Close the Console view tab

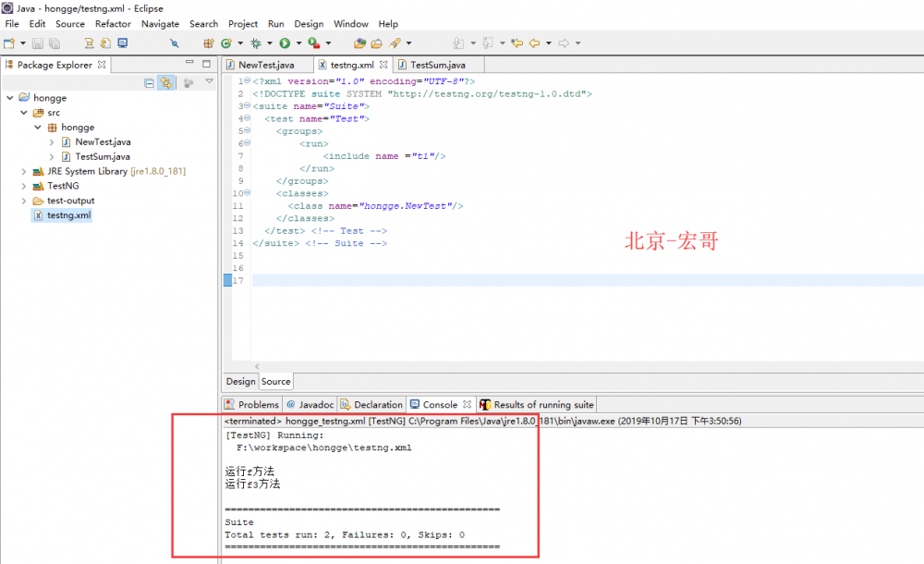(468, 404)
